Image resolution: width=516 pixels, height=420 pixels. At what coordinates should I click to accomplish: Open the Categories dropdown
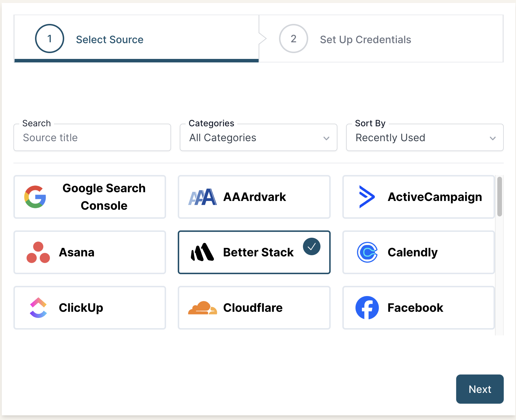258,137
